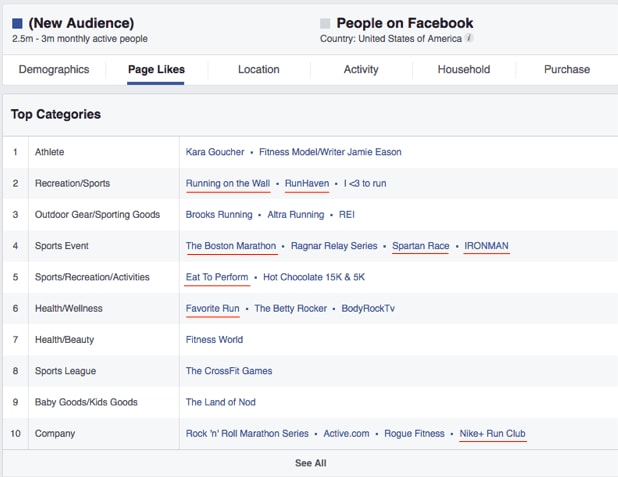Click rank number 10 in the table
The width and height of the screenshot is (618, 477).
click(15, 433)
